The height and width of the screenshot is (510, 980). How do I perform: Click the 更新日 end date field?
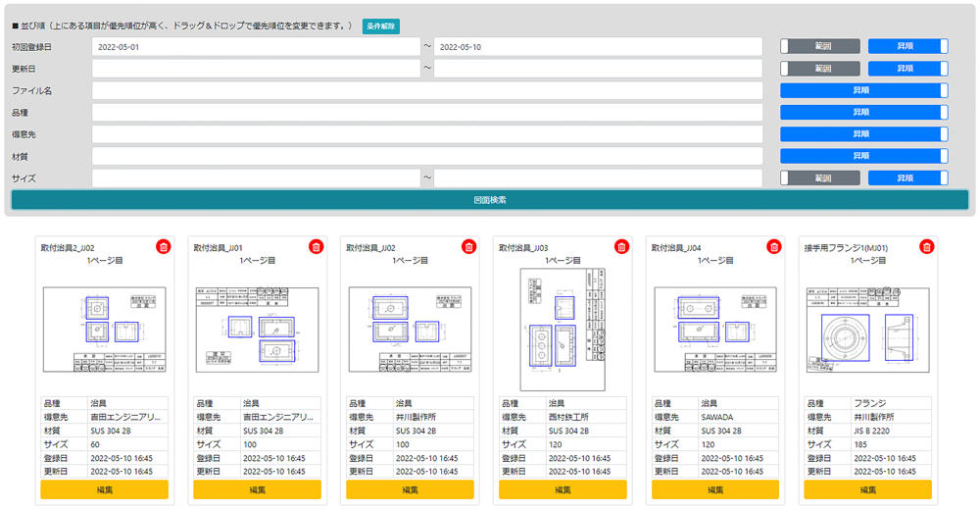pos(598,69)
